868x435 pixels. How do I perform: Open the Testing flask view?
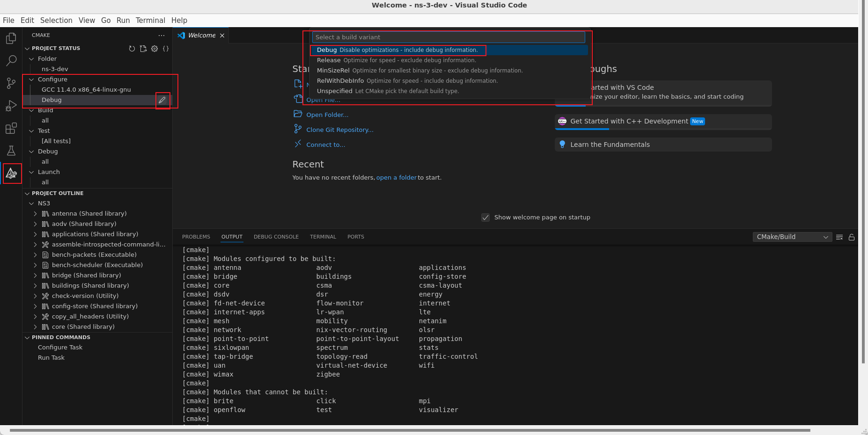(x=11, y=151)
